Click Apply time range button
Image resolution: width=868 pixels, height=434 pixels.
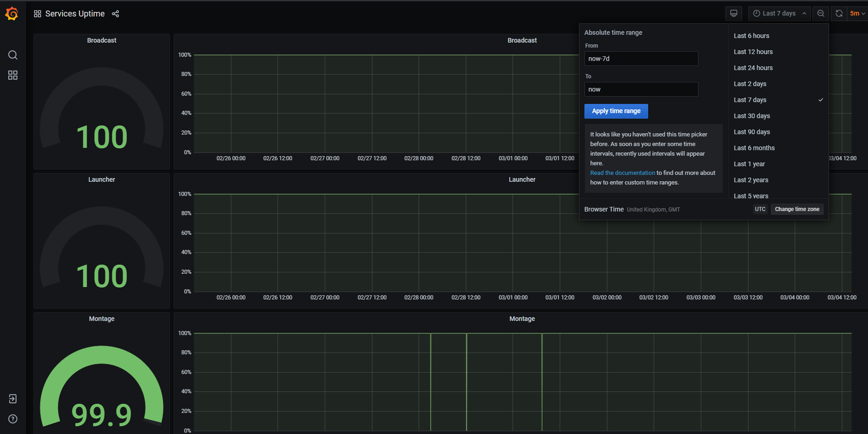coord(616,111)
